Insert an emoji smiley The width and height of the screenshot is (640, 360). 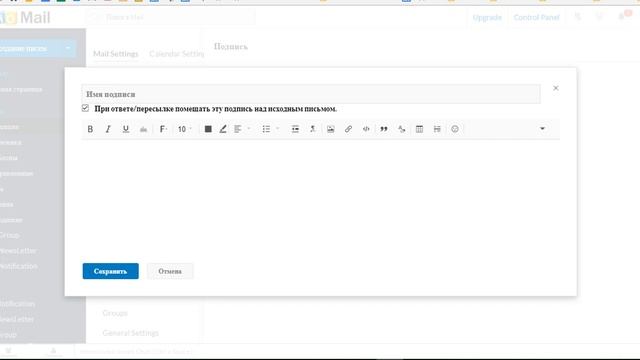coord(455,129)
